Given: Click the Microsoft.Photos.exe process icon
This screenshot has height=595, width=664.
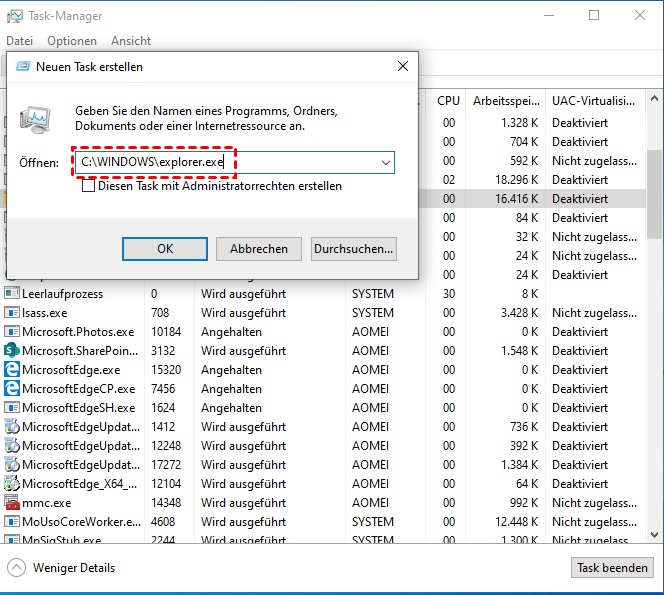Looking at the screenshot, I should coord(12,332).
